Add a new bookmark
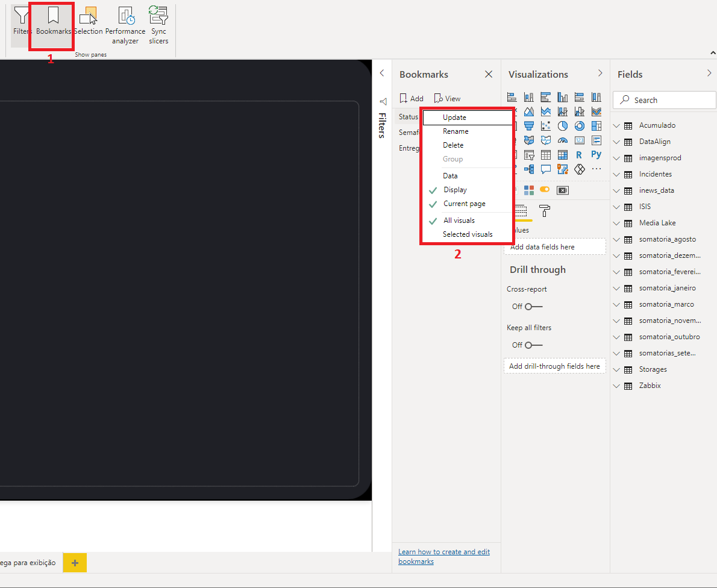 [x=411, y=98]
